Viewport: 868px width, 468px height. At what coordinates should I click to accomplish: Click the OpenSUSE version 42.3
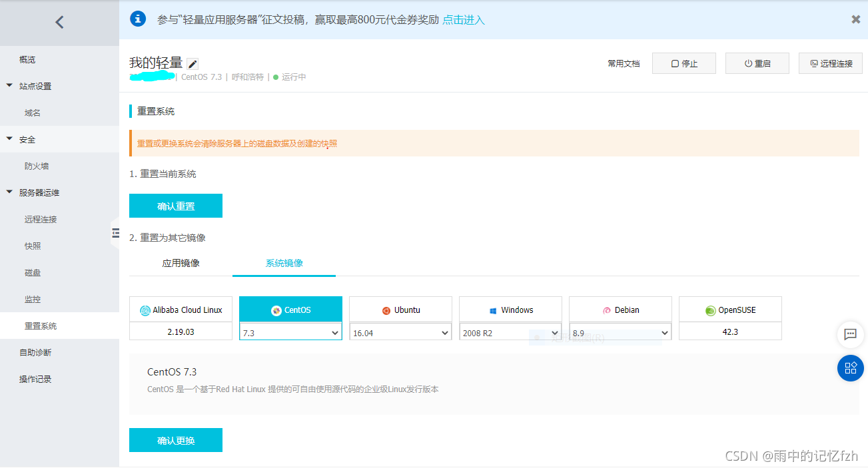pos(730,332)
